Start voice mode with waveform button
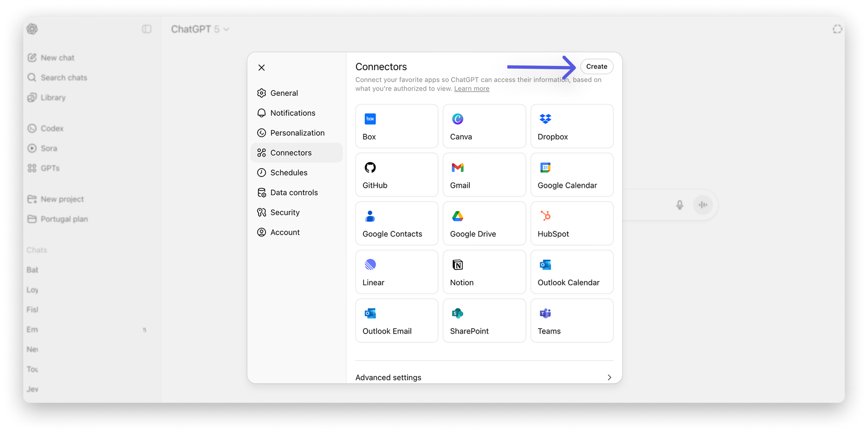 [x=703, y=205]
